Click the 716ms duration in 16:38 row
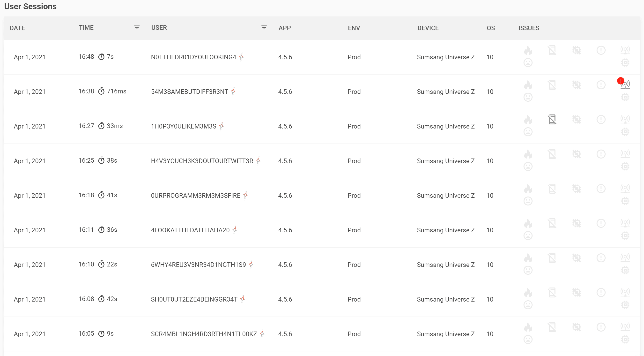Viewport: 644px width, 356px height. coord(117,91)
